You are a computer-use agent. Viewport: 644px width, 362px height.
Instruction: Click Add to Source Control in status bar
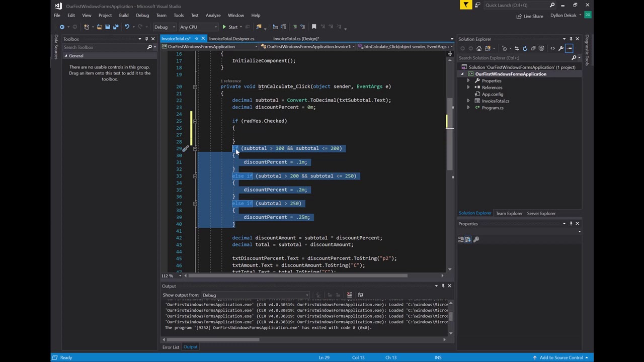click(561, 357)
